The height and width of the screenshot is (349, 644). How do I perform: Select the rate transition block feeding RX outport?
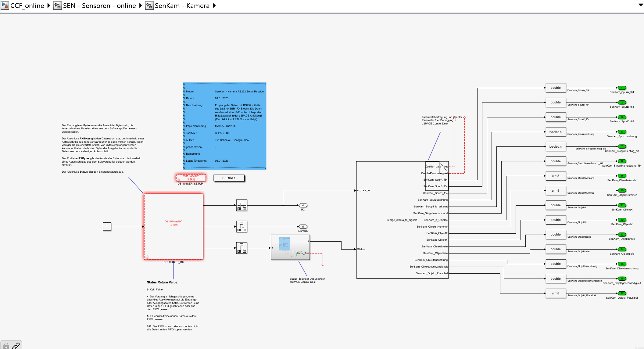click(241, 205)
